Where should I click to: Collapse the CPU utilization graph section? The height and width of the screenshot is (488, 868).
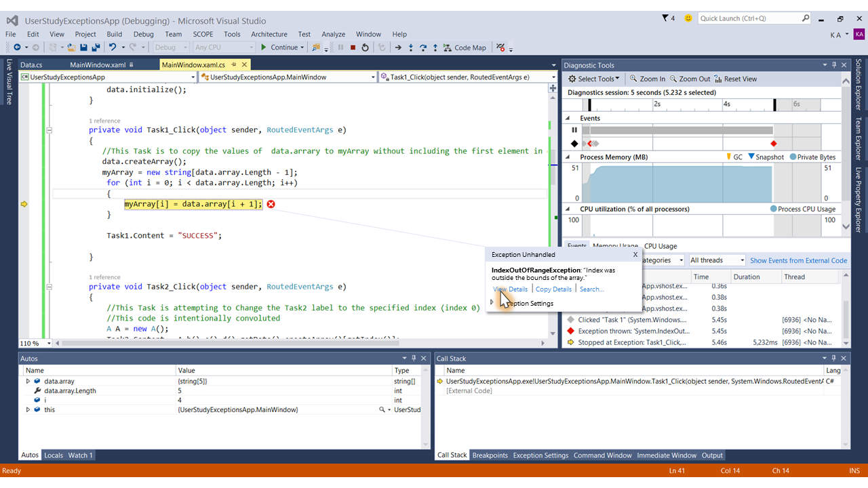[568, 209]
